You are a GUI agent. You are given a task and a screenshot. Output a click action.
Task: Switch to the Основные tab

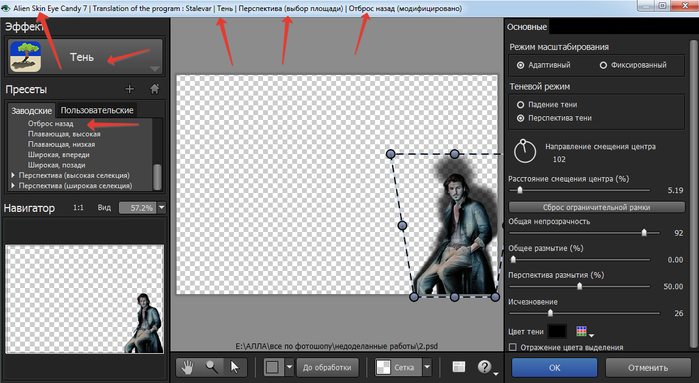click(x=526, y=27)
